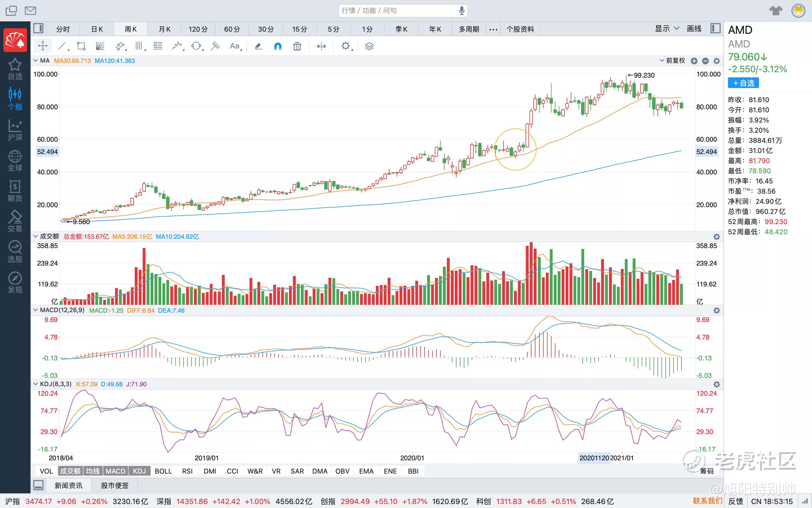
Task: Toggle the KDJ indicator button
Action: click(x=139, y=471)
